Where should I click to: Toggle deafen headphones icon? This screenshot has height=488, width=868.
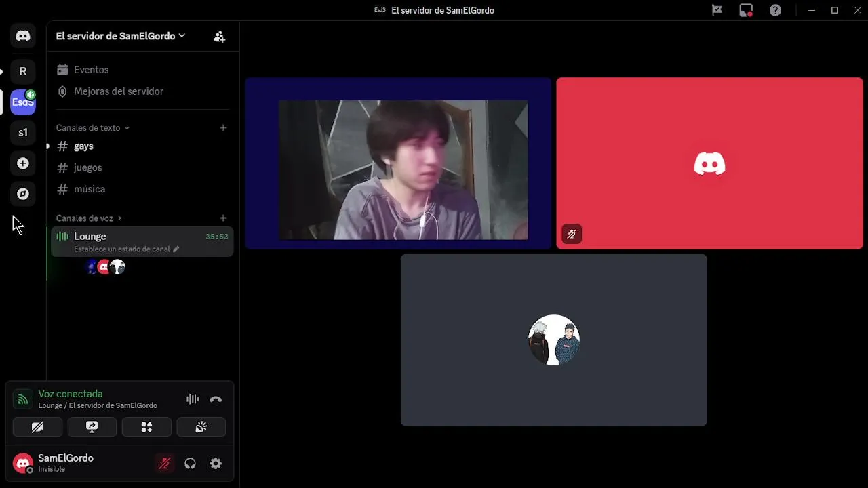[190, 464]
